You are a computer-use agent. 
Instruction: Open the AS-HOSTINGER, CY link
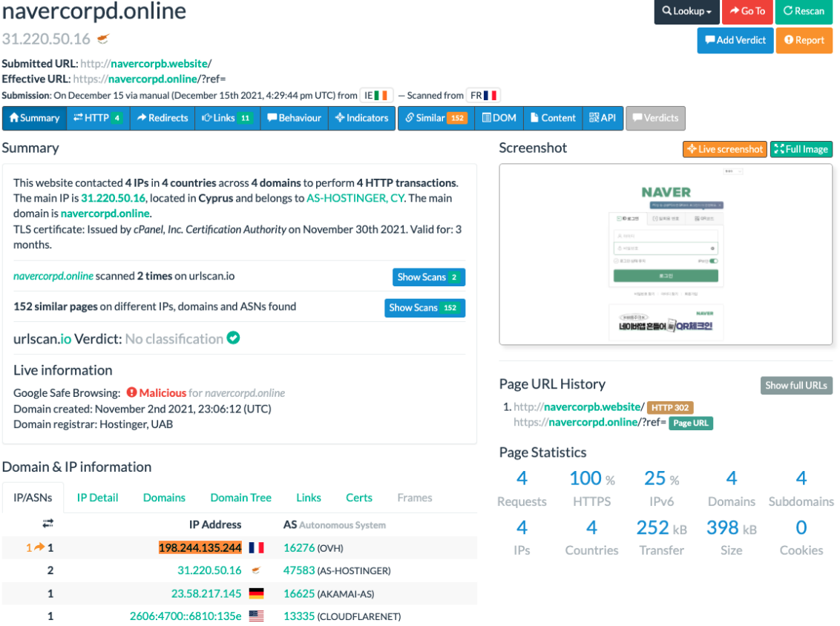pyautogui.click(x=355, y=198)
